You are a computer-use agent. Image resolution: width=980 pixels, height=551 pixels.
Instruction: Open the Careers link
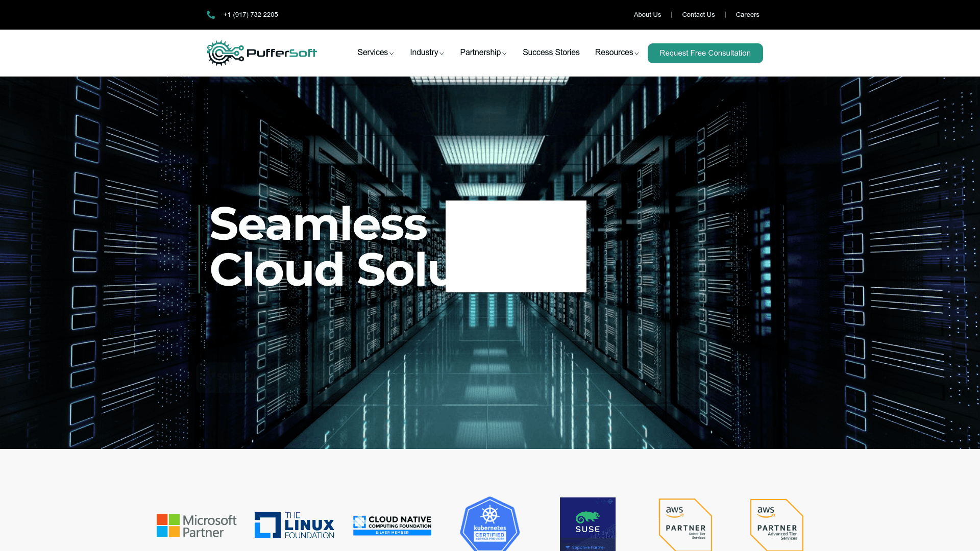click(x=747, y=14)
